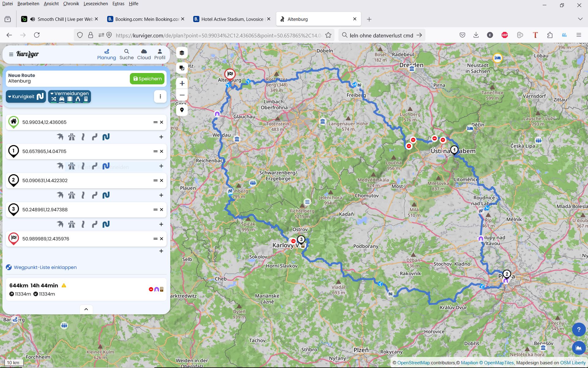The height and width of the screenshot is (368, 588).
Task: Switch to the Hotel Active Stadium browser tab
Action: click(232, 19)
